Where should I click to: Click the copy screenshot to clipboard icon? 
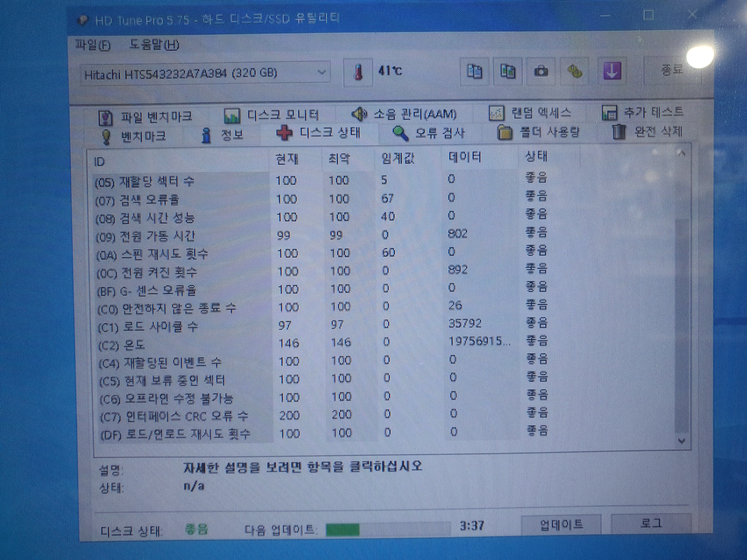[508, 71]
